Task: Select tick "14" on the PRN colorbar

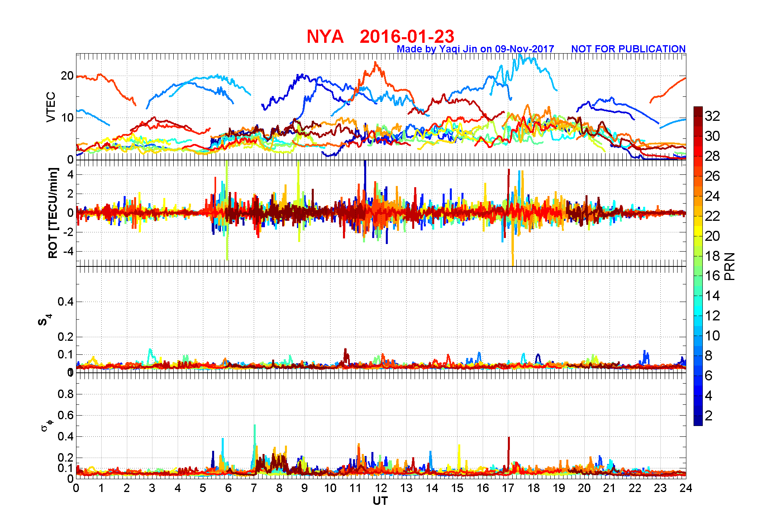Action: click(712, 296)
